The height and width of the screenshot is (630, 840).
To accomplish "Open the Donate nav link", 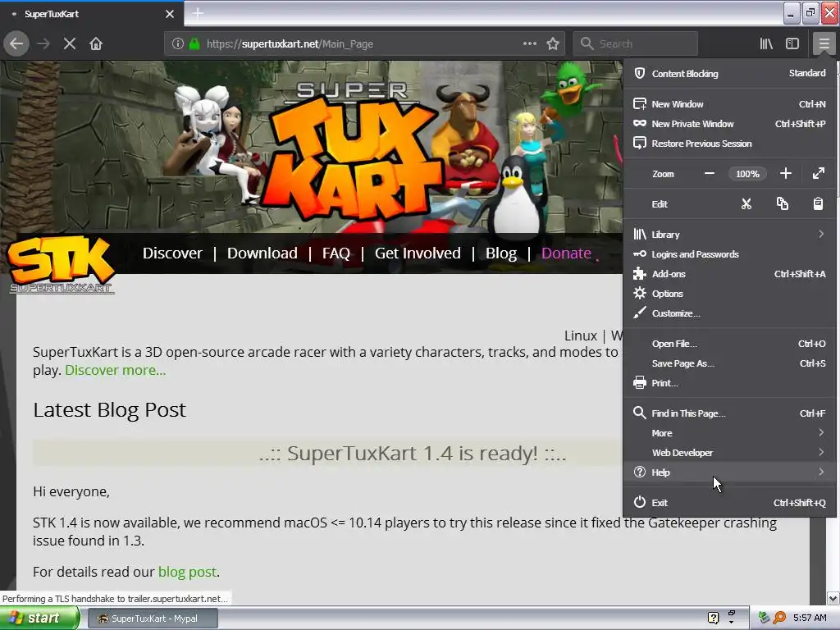I will pyautogui.click(x=566, y=253).
